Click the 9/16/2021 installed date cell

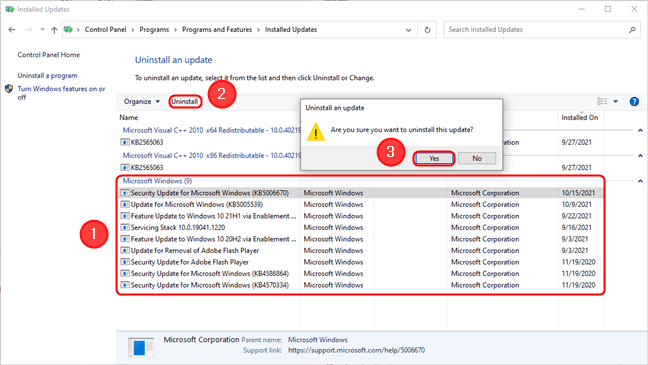point(577,227)
